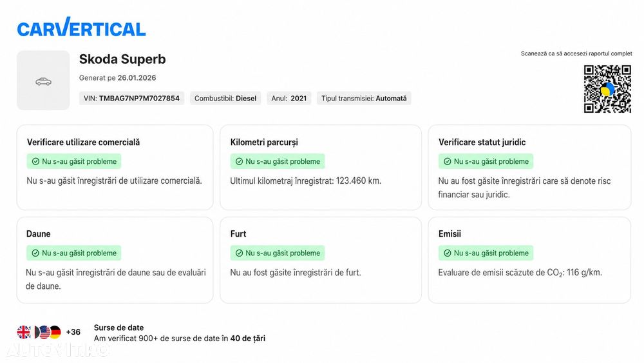Click the Verificare utilizare comercială status badge
Image resolution: width=644 pixels, height=363 pixels.
pos(74,162)
